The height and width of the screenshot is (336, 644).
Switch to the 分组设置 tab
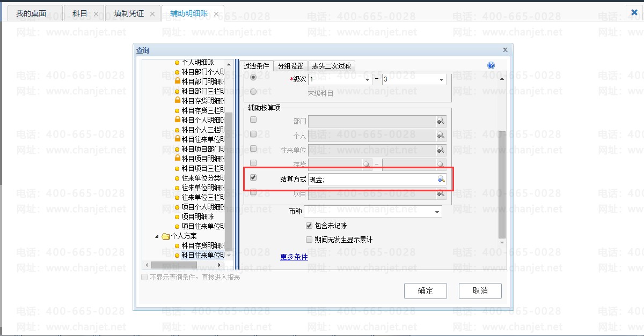290,66
